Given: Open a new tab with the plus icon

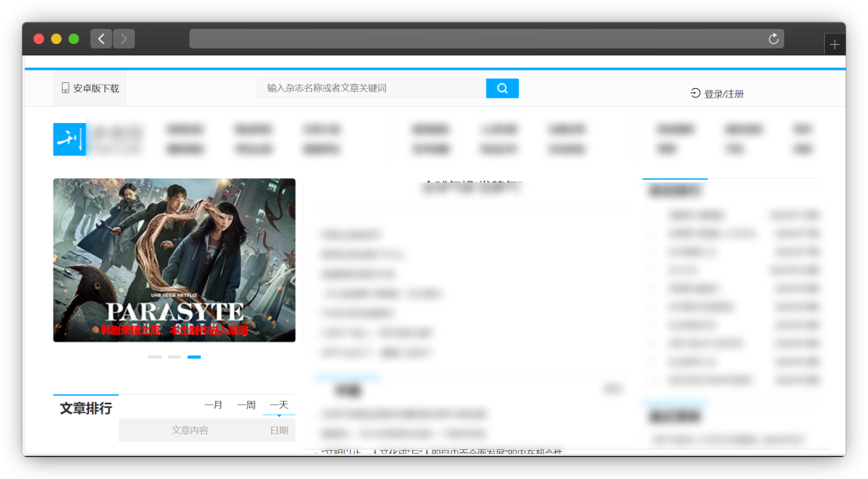Looking at the screenshot, I should pyautogui.click(x=835, y=45).
